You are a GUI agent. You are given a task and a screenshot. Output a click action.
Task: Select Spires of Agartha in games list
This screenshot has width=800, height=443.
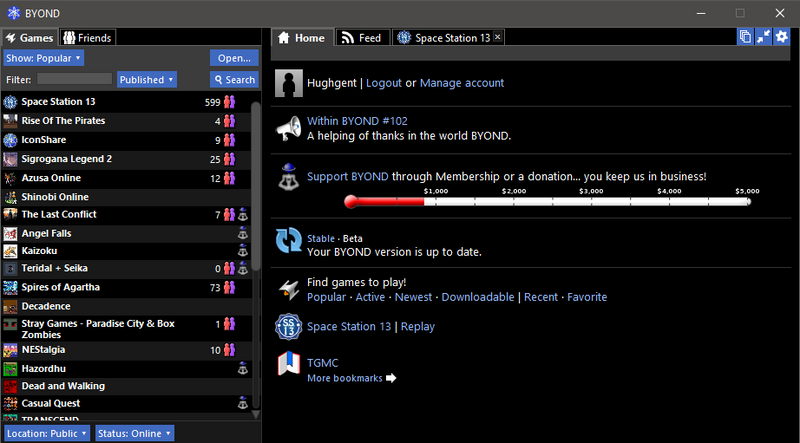point(127,287)
